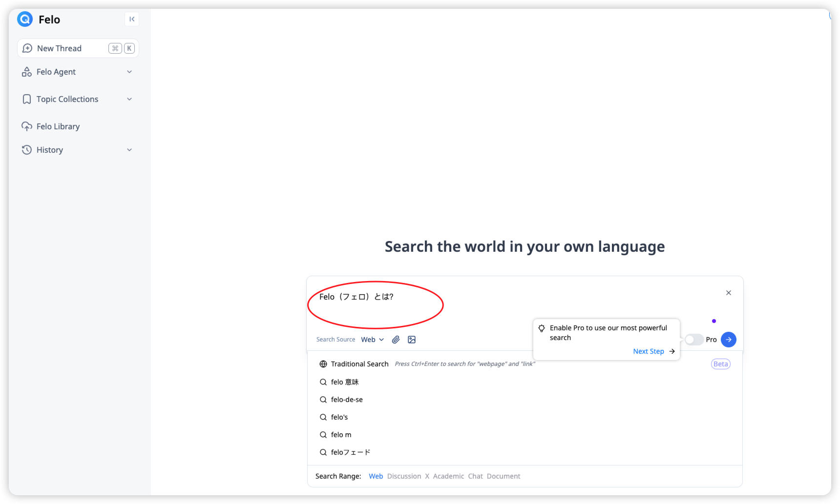Submit the search with the blue arrow button
This screenshot has height=504, width=840.
pos(729,340)
